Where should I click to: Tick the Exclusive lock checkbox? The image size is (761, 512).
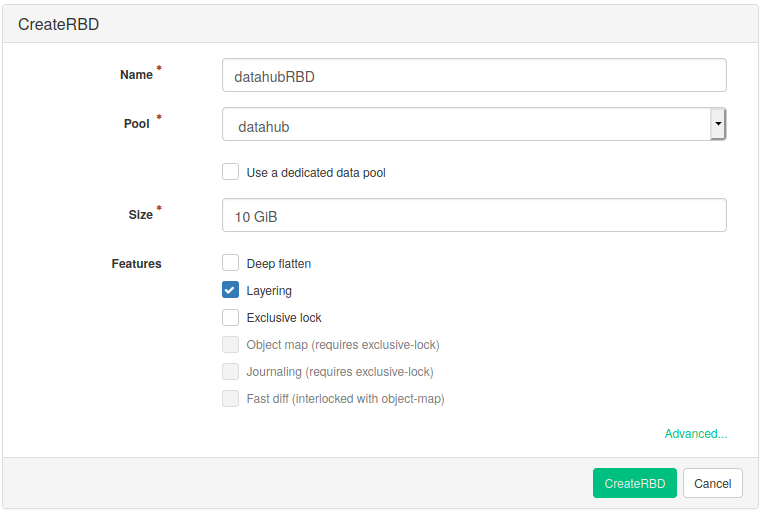(231, 317)
